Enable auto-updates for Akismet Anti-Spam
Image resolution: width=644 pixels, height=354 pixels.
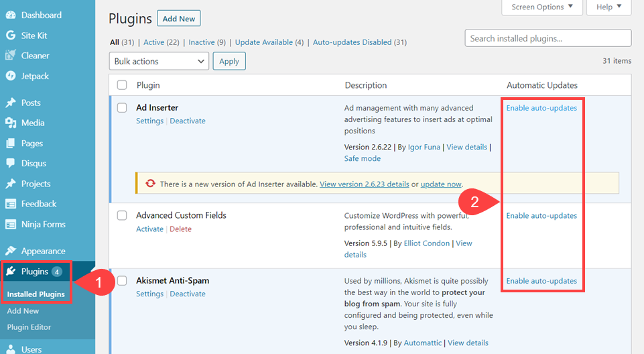pyautogui.click(x=541, y=281)
